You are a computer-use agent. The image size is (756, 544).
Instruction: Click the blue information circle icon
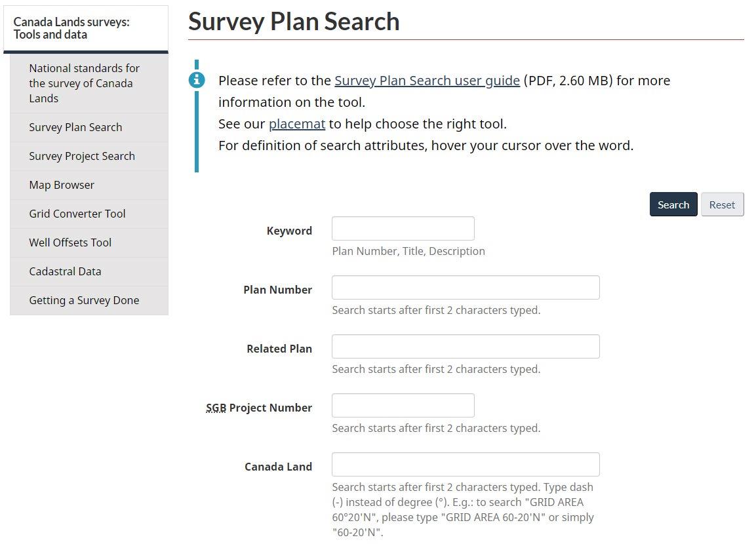(196, 80)
